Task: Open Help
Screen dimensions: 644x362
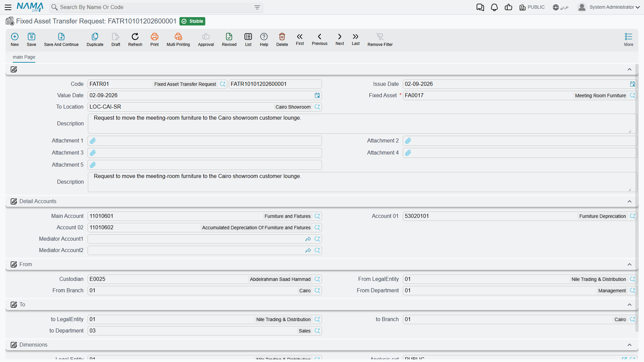Action: [264, 39]
